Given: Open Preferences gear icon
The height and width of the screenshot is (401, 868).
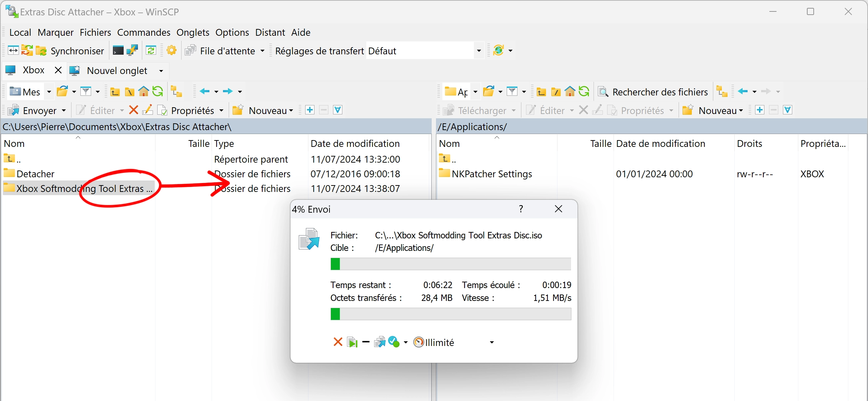Looking at the screenshot, I should [172, 50].
